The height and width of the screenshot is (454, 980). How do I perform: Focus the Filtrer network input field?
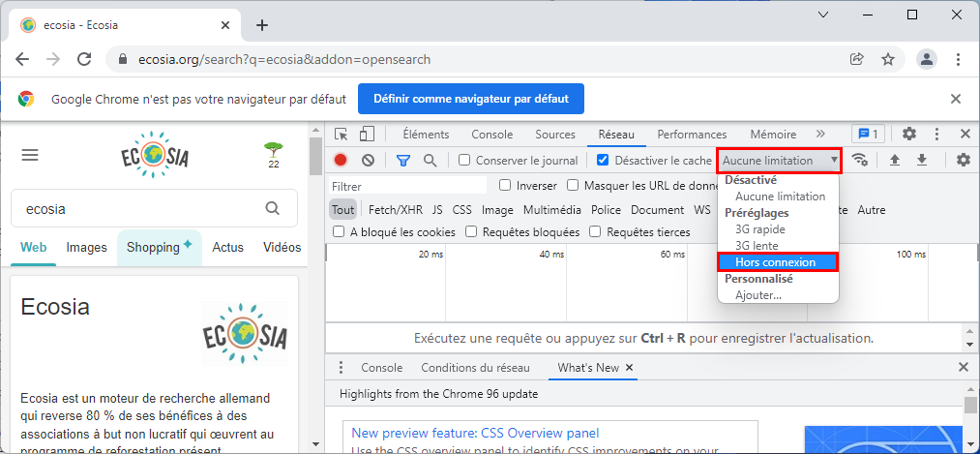[408, 186]
